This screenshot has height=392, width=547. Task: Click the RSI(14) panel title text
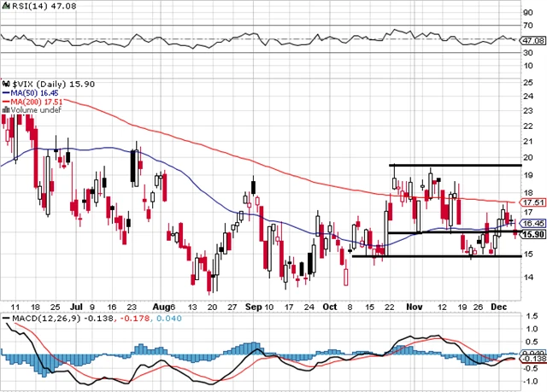(25, 6)
